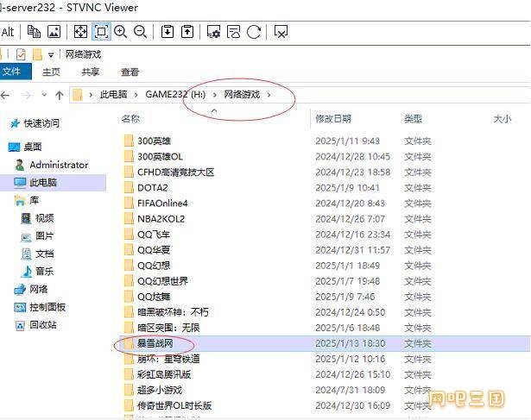The image size is (531, 420).
Task: Click the file download icon in VNC toolbar
Action: click(x=168, y=32)
